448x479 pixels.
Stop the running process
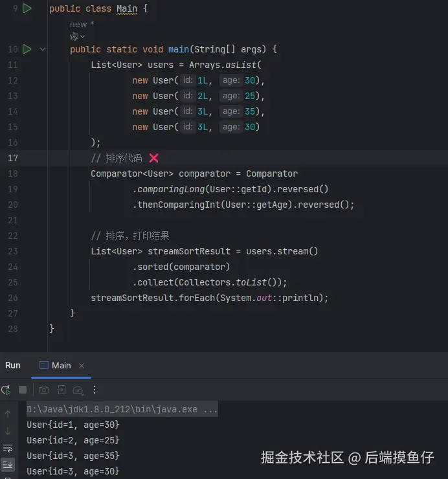pos(23,390)
